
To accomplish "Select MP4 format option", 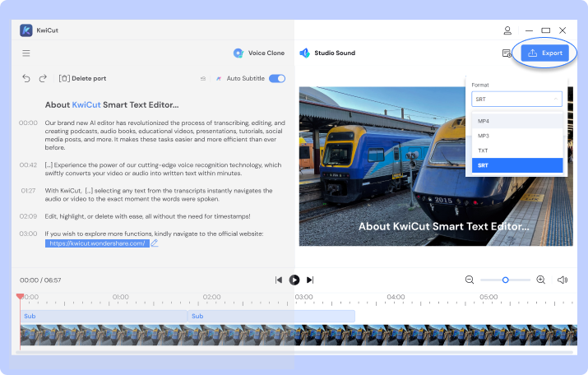I will 517,121.
